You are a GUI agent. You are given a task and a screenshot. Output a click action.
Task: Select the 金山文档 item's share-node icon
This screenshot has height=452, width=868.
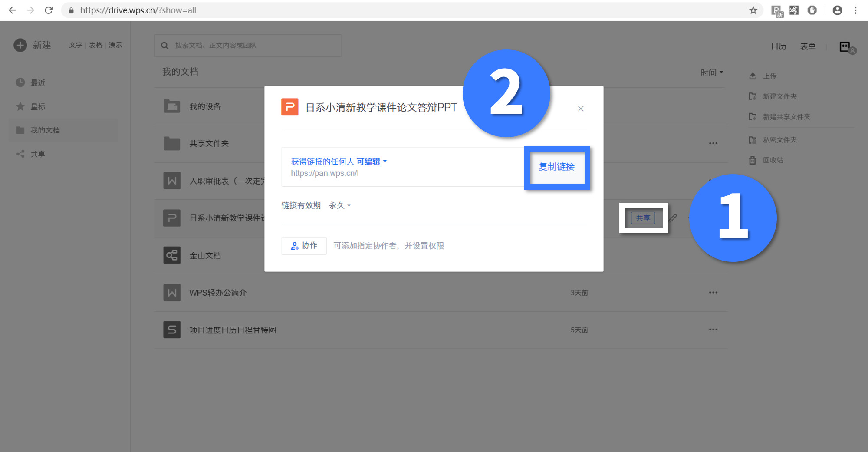171,255
